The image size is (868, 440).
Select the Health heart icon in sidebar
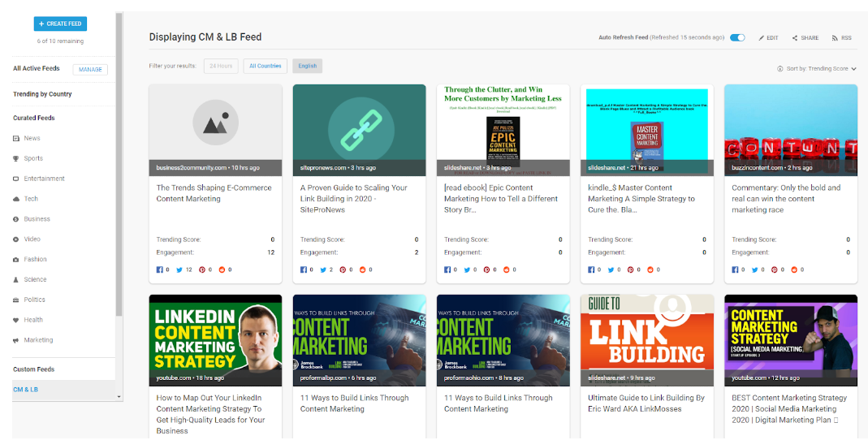pos(16,320)
